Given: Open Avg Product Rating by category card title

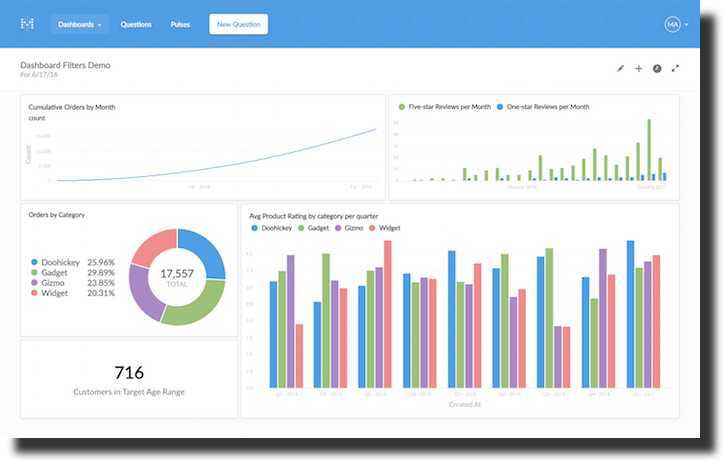Looking at the screenshot, I should pyautogui.click(x=314, y=216).
